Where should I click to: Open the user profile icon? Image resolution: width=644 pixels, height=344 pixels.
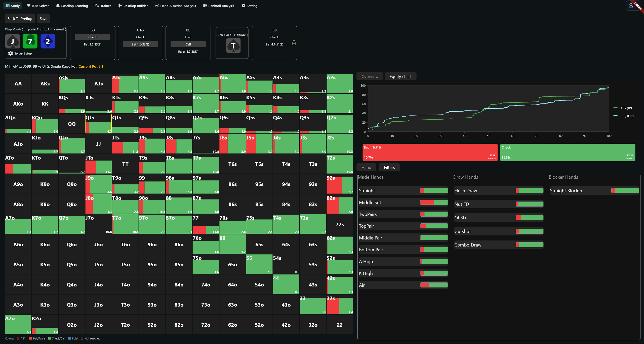631,6
